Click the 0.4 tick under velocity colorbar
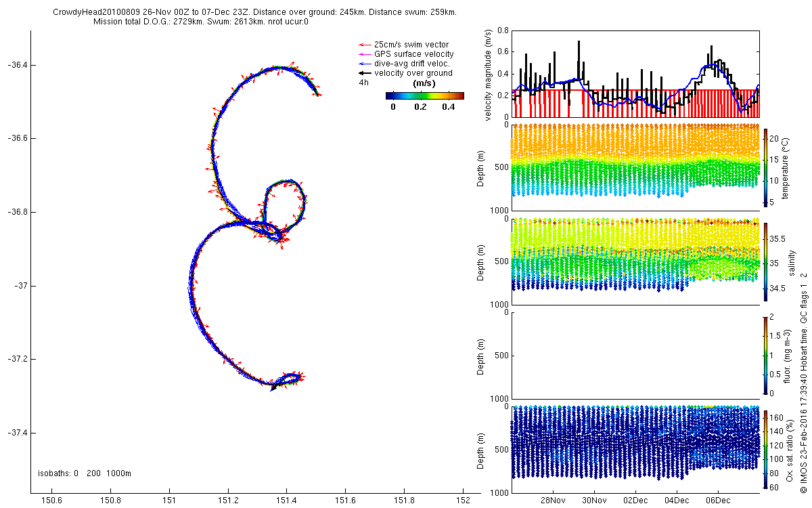Viewport: 812px width, 508px height. coord(449,106)
